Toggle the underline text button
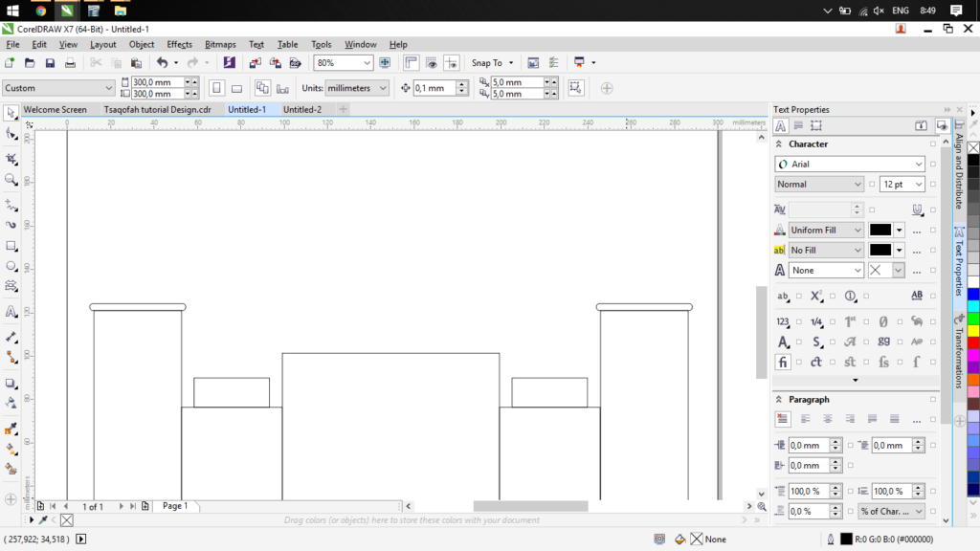Viewport: 980px width, 551px height. click(917, 209)
